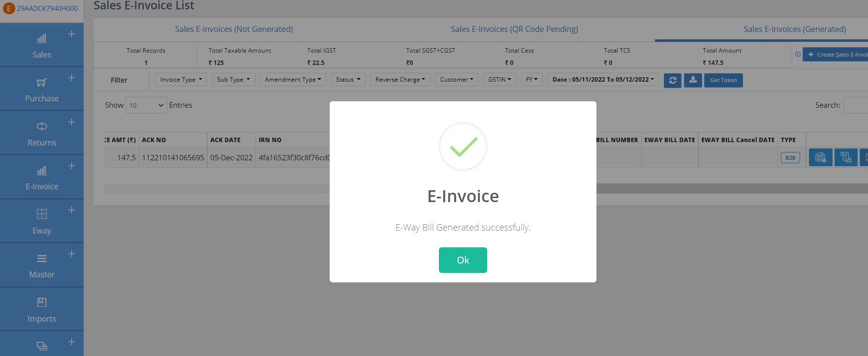The height and width of the screenshot is (356, 868).
Task: Open the GSTIN filter dropdown
Action: point(499,80)
